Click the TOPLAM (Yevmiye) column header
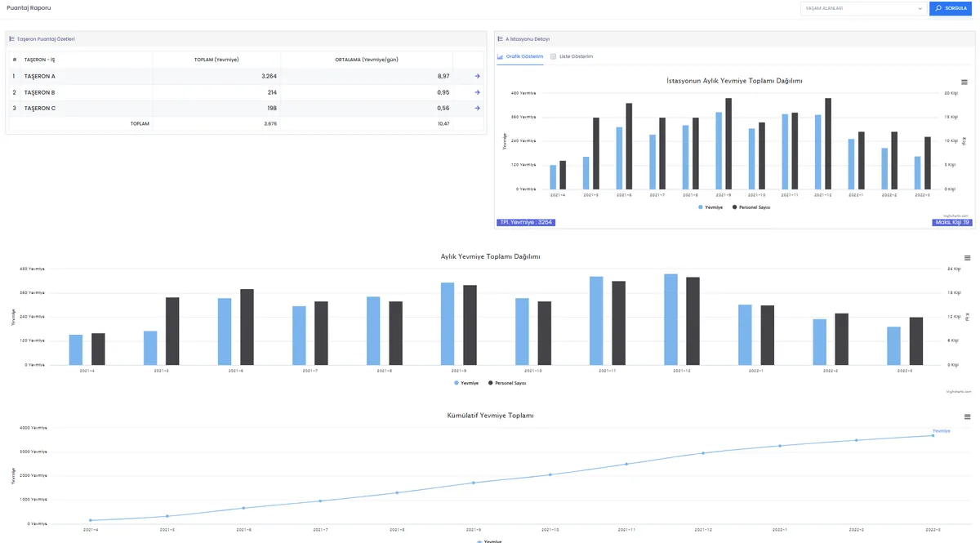 [x=216, y=60]
